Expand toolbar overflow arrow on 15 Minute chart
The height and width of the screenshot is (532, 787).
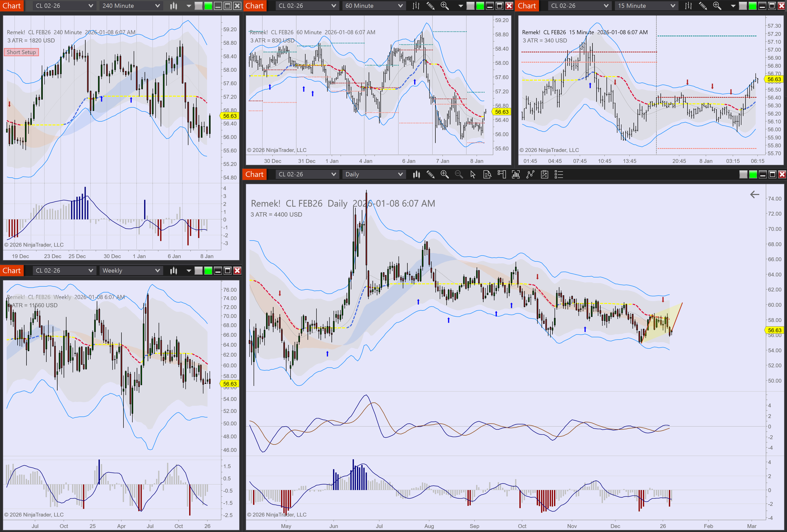click(x=733, y=6)
